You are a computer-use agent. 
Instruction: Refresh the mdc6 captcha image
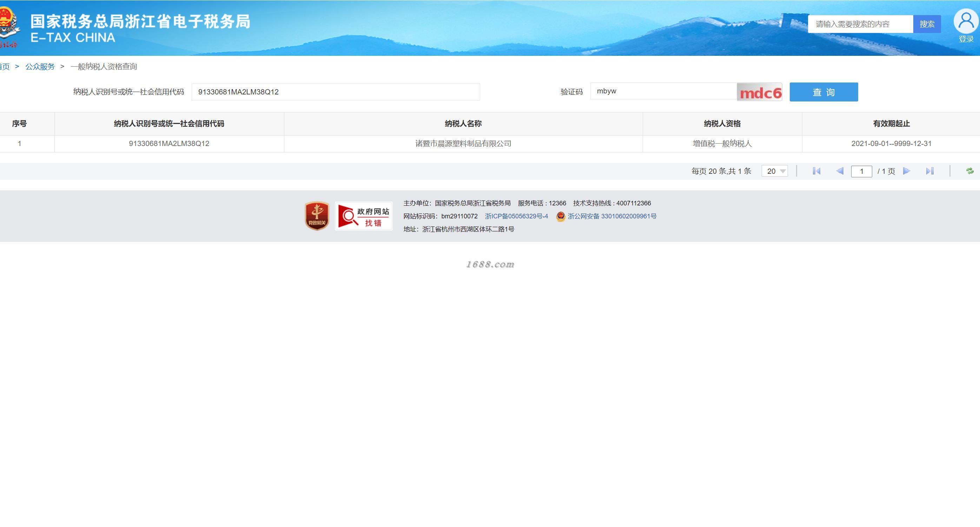pos(759,92)
